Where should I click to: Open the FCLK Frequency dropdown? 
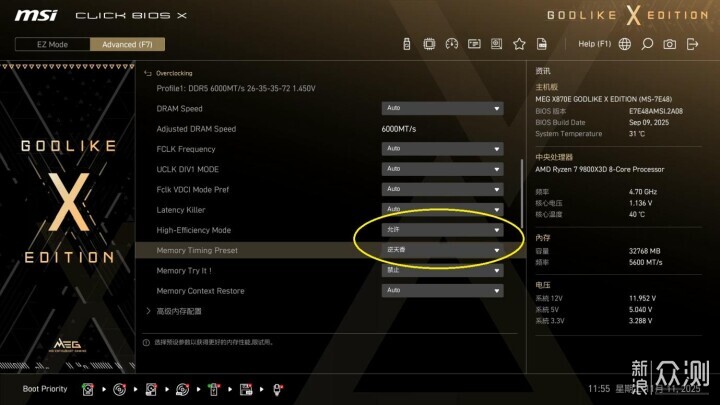click(x=442, y=149)
